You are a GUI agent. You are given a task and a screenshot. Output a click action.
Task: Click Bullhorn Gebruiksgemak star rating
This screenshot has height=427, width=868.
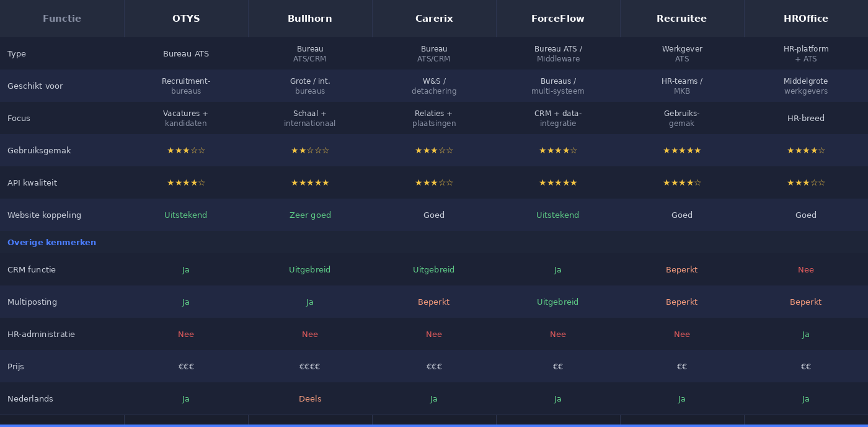coord(310,151)
